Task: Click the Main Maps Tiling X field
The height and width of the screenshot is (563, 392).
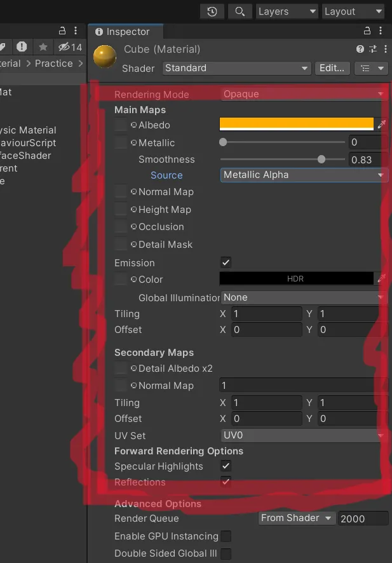Action: click(x=266, y=314)
